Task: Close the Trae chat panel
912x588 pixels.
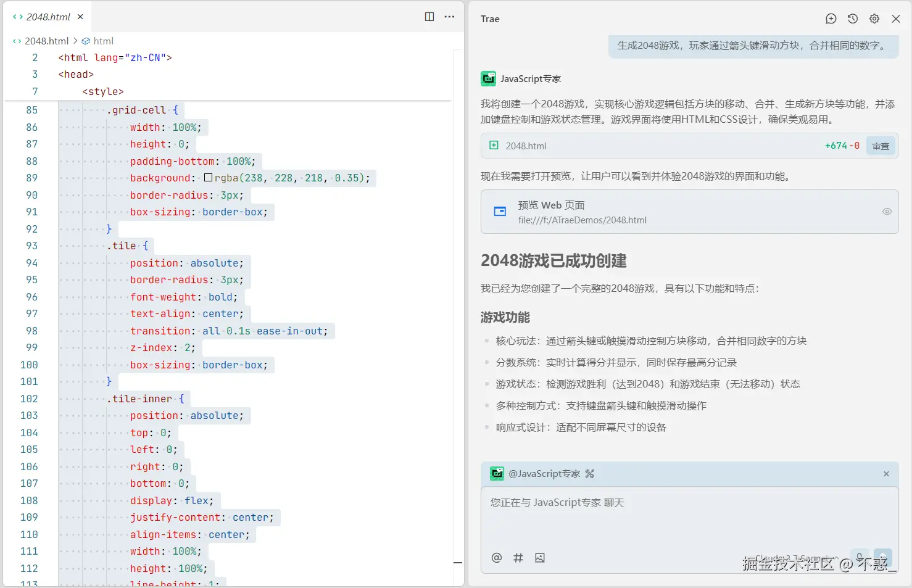Action: (896, 19)
